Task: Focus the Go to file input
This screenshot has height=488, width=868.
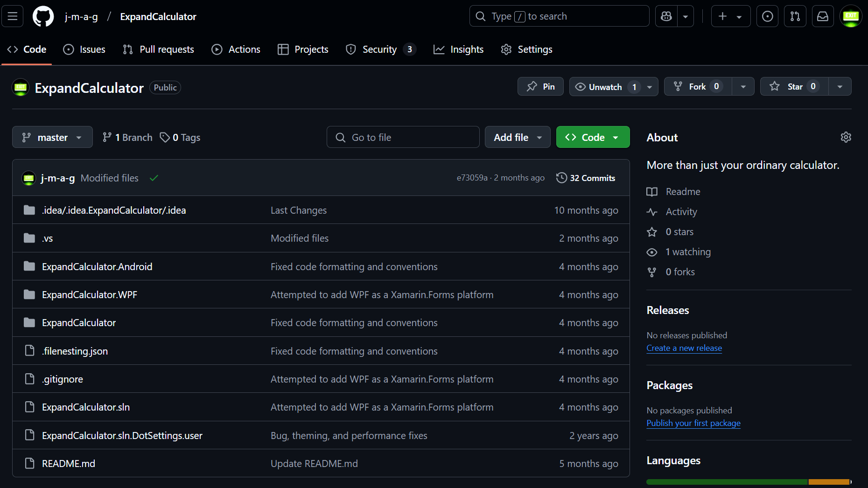Action: coord(403,137)
